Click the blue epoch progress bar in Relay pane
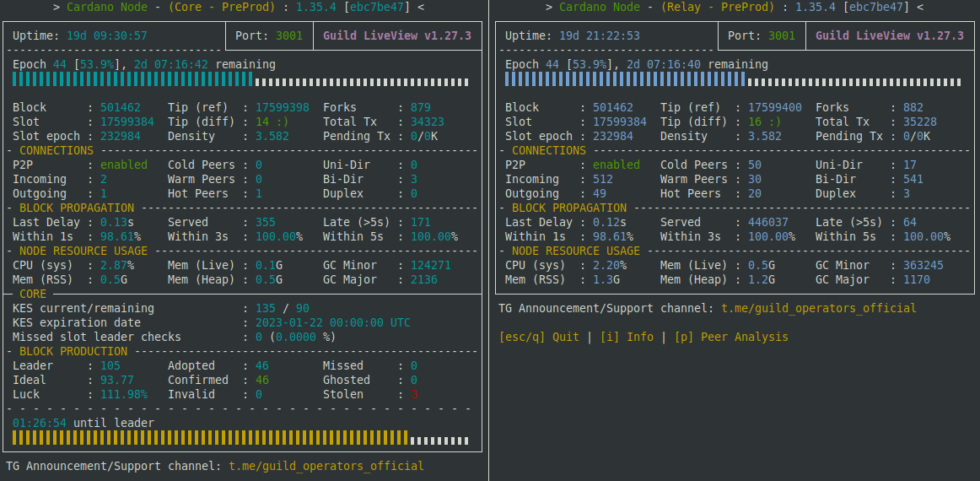This screenshot has width=980, height=481. click(x=733, y=79)
